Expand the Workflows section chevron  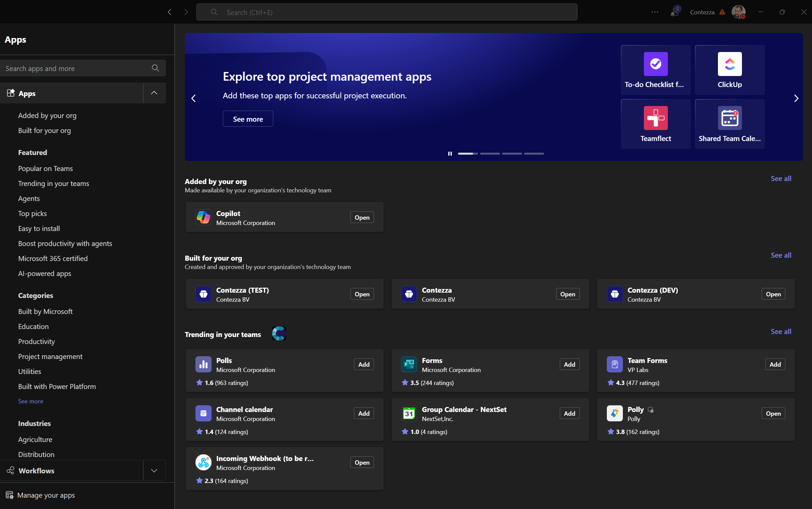click(x=154, y=471)
